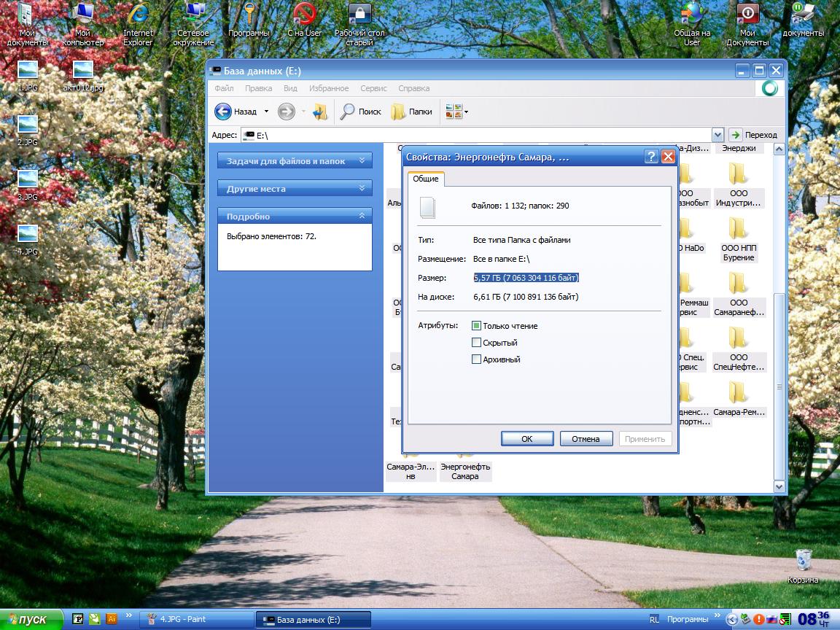The width and height of the screenshot is (840, 630).
Task: Select the General (Общие) tab
Action: tap(426, 179)
